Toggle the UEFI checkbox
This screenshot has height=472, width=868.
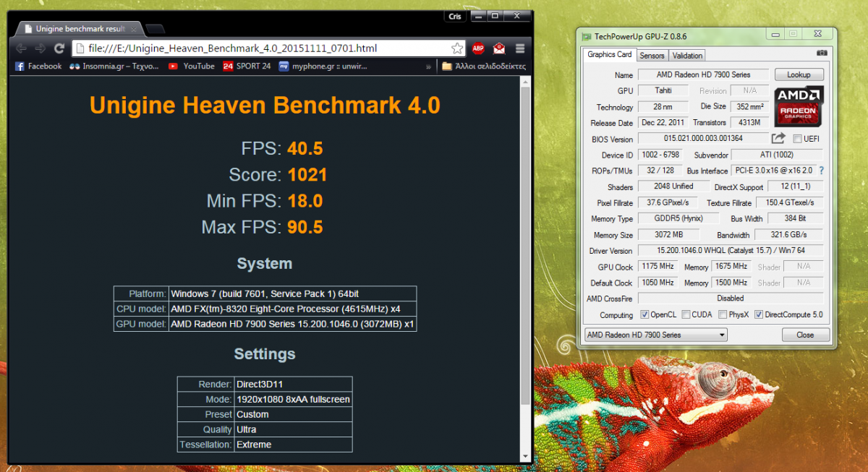pyautogui.click(x=797, y=139)
